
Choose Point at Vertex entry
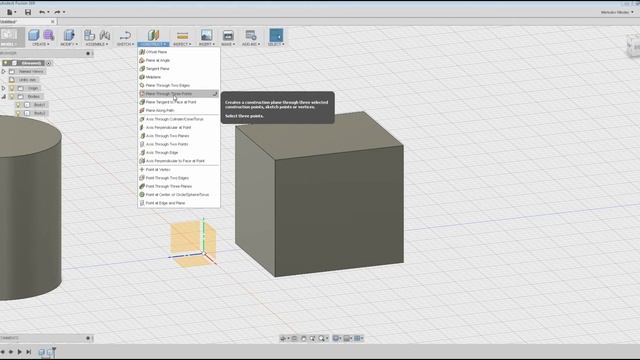click(x=179, y=169)
